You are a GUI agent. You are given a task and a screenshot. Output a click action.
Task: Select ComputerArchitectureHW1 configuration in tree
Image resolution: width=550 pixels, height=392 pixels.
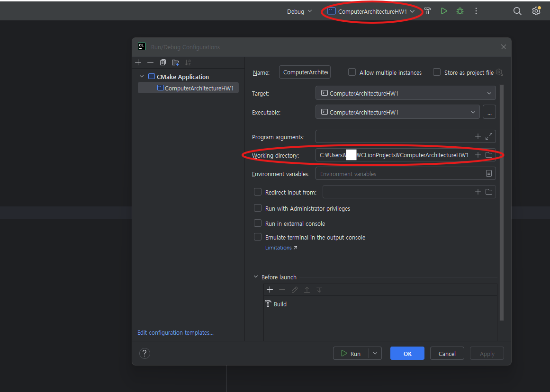(189, 88)
